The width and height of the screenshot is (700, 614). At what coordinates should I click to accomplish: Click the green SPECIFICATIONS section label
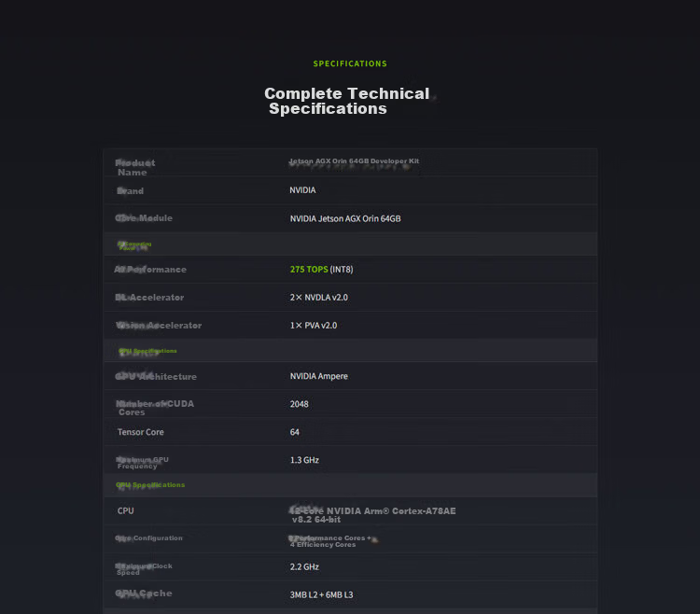point(350,63)
